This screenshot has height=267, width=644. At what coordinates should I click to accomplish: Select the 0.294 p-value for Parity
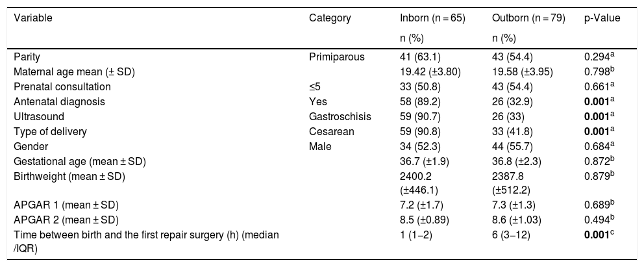pos(598,57)
